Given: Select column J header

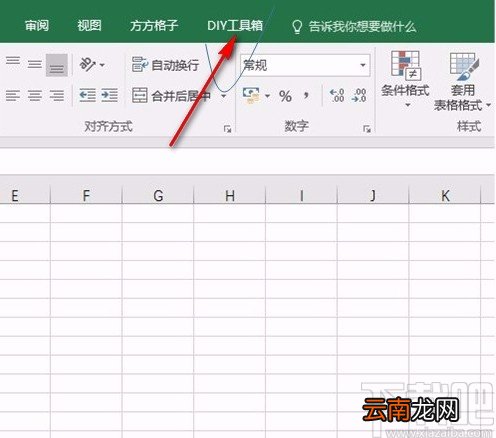Looking at the screenshot, I should tap(373, 196).
